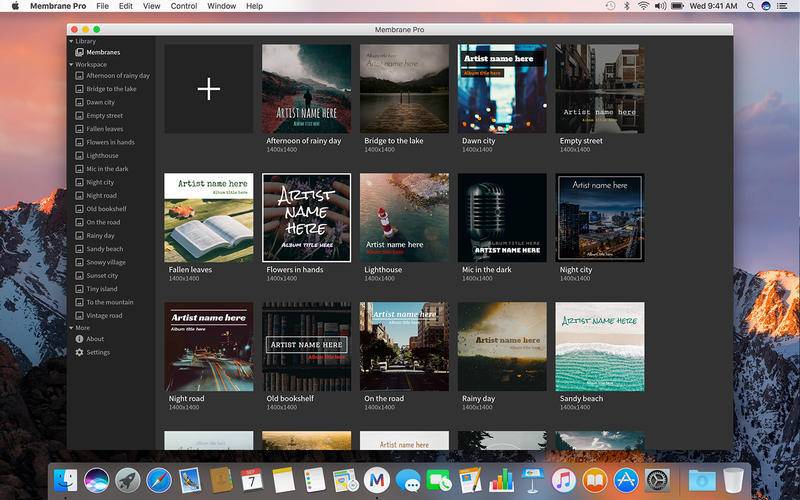800x500 pixels.
Task: Select Snowy village in the sidebar
Action: pos(105,262)
